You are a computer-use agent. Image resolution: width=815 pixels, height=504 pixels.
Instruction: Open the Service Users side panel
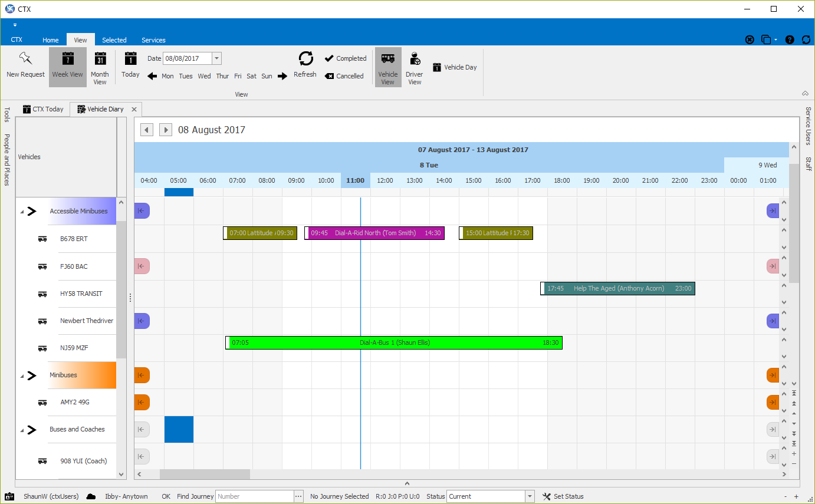tap(808, 126)
